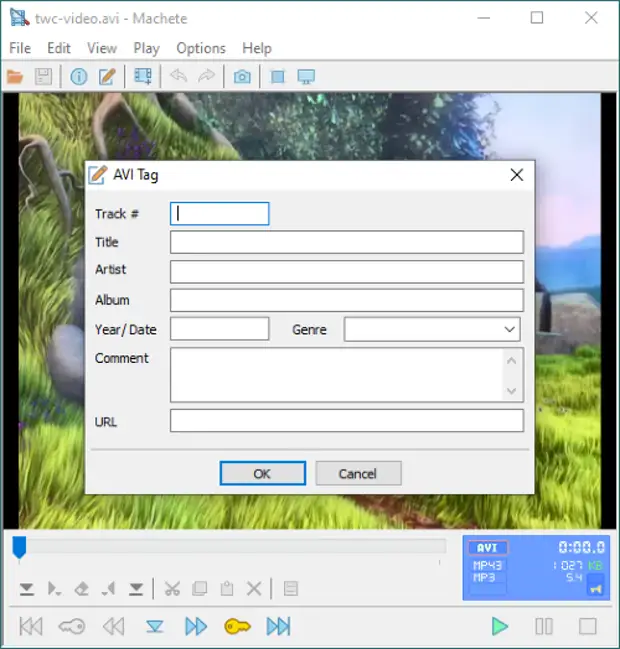Click the scissors cut icon
620x649 pixels.
(x=172, y=589)
